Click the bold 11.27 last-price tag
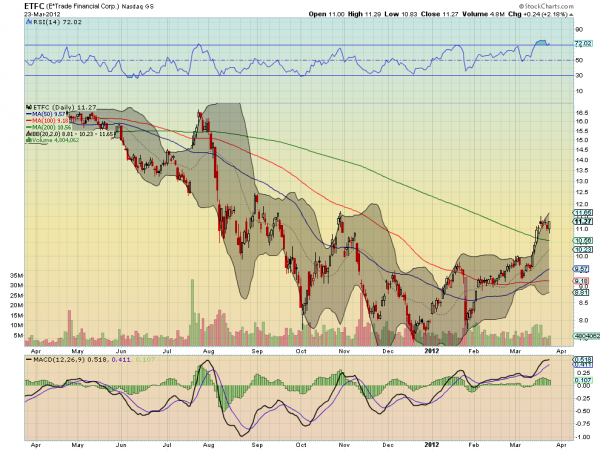This screenshot has height=450, width=600. (x=583, y=222)
